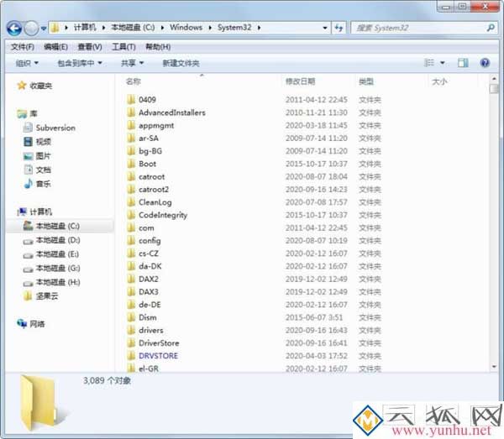Select Windows in the address breadcrumb
The width and height of the screenshot is (504, 439).
point(186,28)
